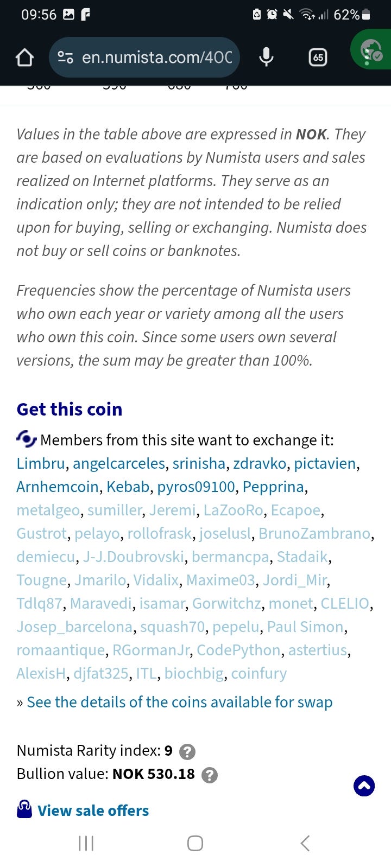Open member angelcarceles profile link

point(119,463)
